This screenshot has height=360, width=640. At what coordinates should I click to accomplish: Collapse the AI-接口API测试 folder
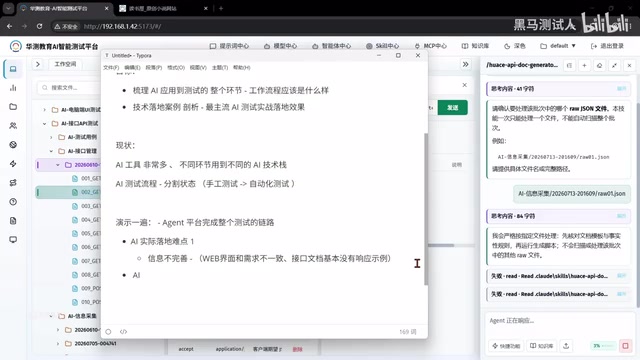point(44,123)
